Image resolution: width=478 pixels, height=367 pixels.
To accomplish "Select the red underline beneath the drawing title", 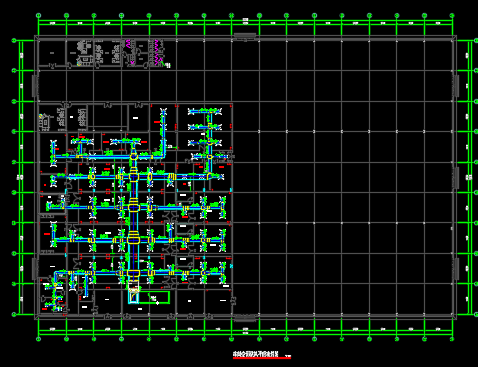I will click(x=262, y=358).
